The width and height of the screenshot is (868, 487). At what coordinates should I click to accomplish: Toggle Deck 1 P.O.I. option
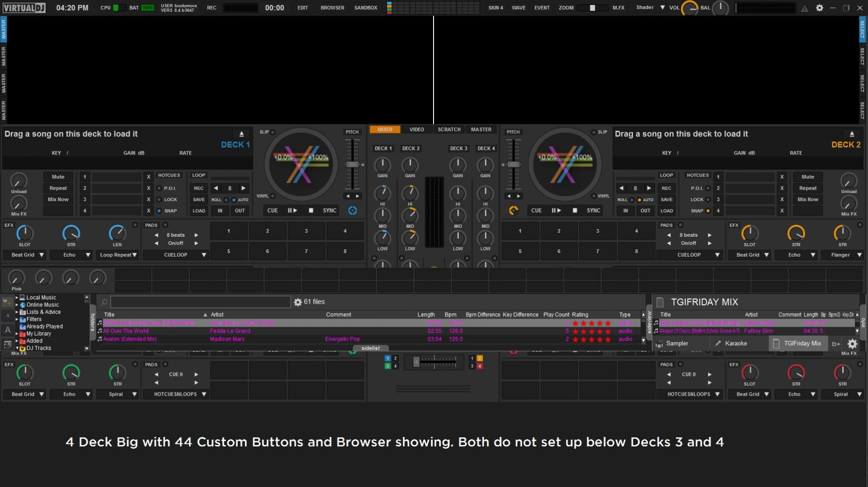159,188
